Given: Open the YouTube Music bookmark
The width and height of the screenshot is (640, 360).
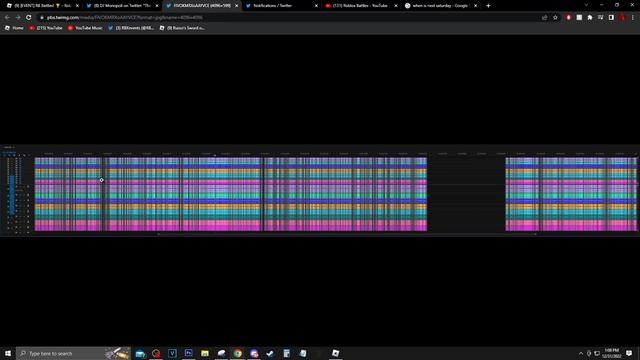Looking at the screenshot, I should pyautogui.click(x=85, y=28).
